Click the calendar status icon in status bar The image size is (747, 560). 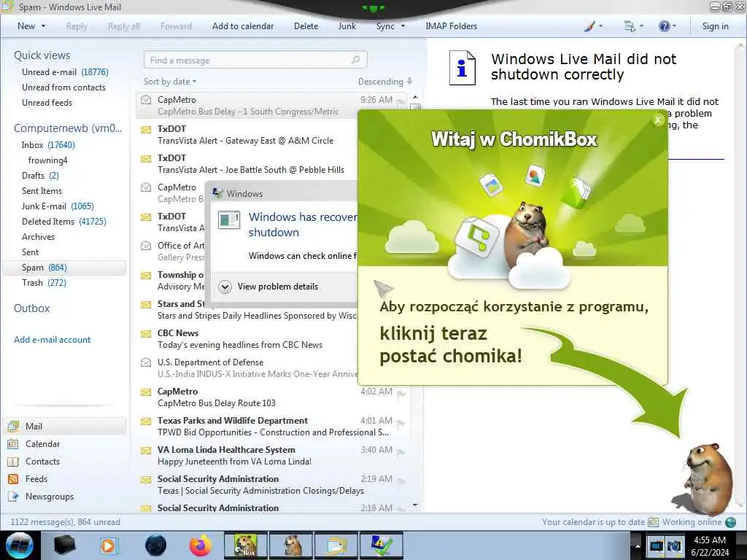[653, 522]
